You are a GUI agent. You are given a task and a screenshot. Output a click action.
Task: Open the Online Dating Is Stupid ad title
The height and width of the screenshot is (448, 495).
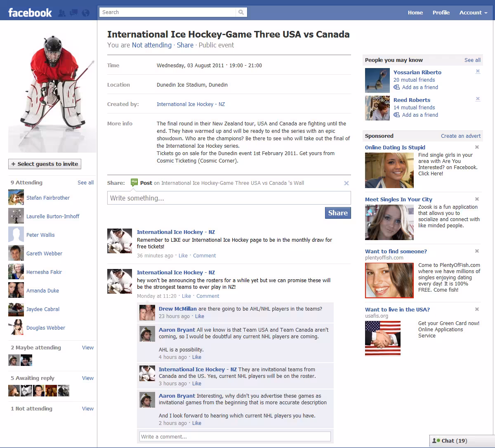pos(395,147)
